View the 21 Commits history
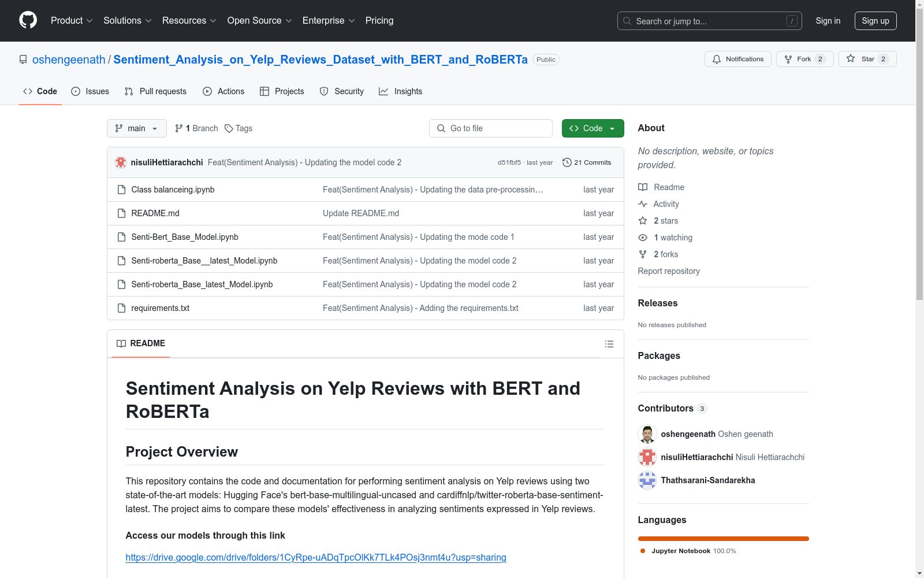Image resolution: width=924 pixels, height=578 pixels. [x=587, y=162]
